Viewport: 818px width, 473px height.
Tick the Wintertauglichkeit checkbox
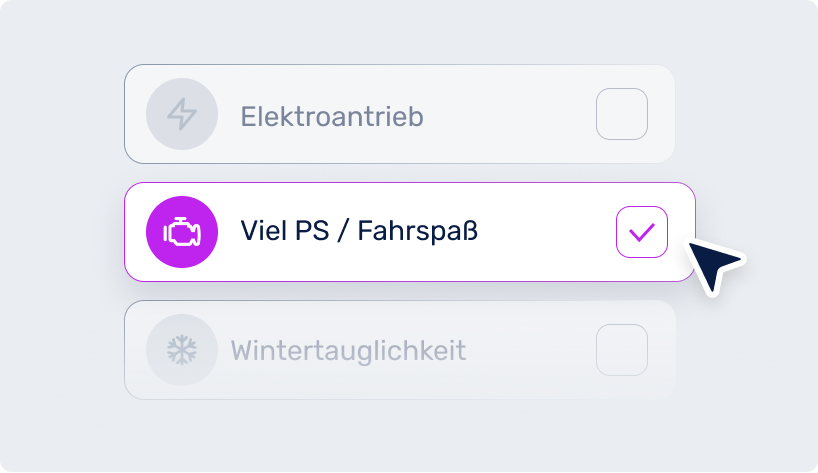pyautogui.click(x=622, y=350)
